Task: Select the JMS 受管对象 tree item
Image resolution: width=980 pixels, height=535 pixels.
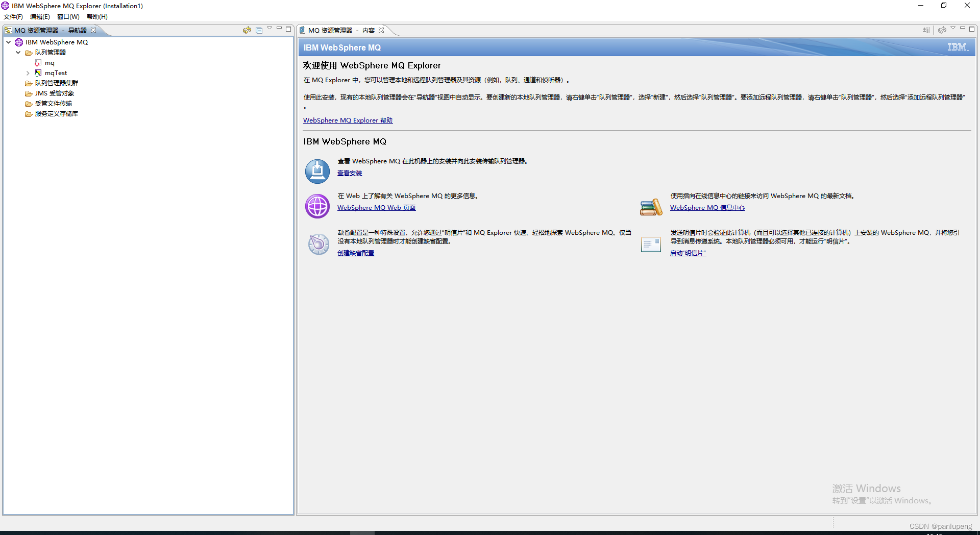Action: click(x=55, y=93)
